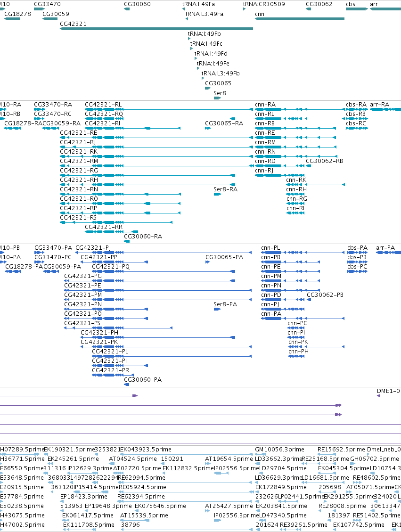
Task: Select the arr-PA protein label
Action: 385,248
